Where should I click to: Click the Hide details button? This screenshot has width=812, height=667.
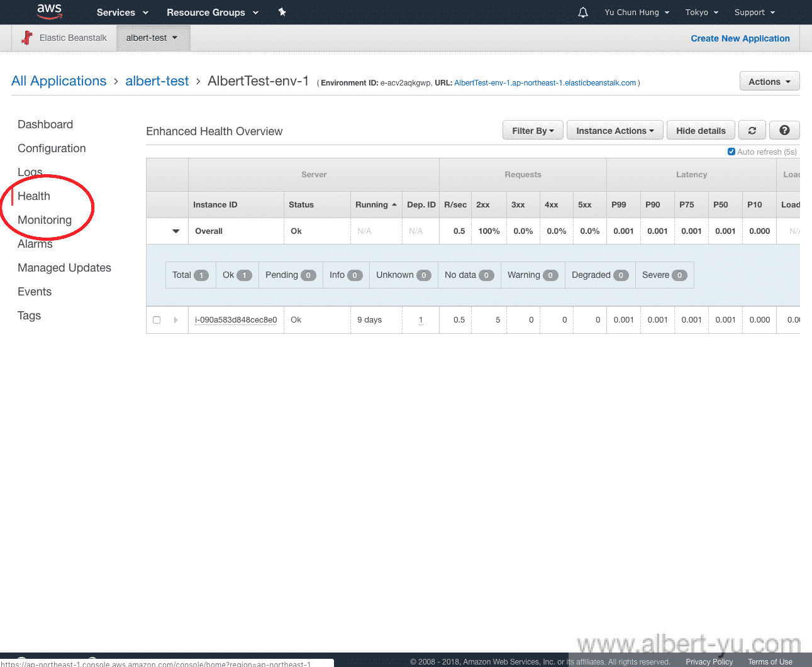[701, 130]
